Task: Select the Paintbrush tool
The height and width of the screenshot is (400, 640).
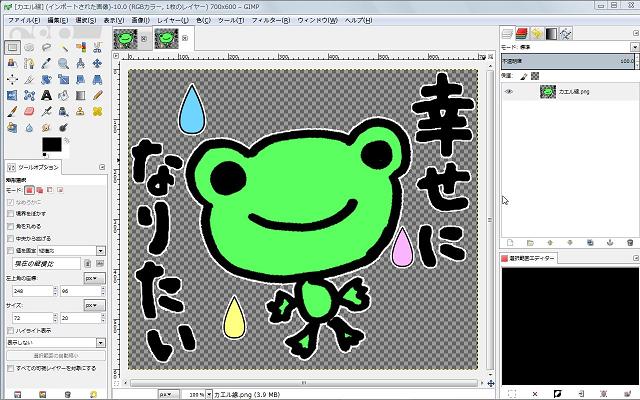Action: click(12, 111)
